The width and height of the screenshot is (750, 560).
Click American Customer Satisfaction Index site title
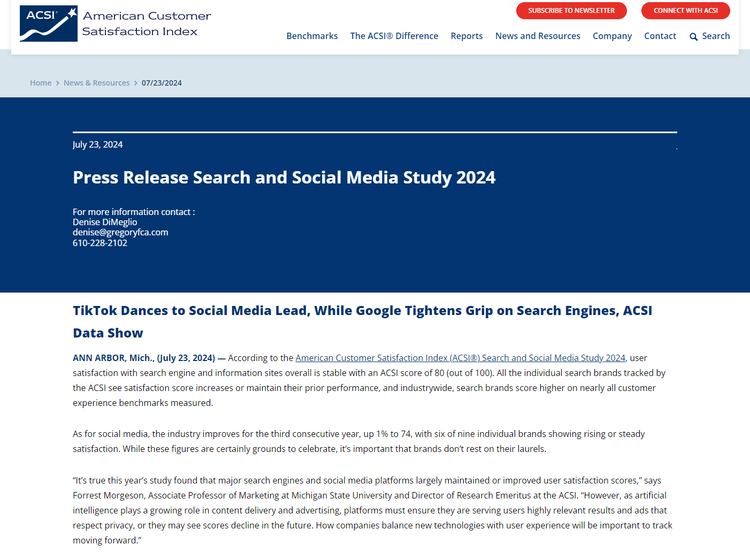click(x=147, y=24)
